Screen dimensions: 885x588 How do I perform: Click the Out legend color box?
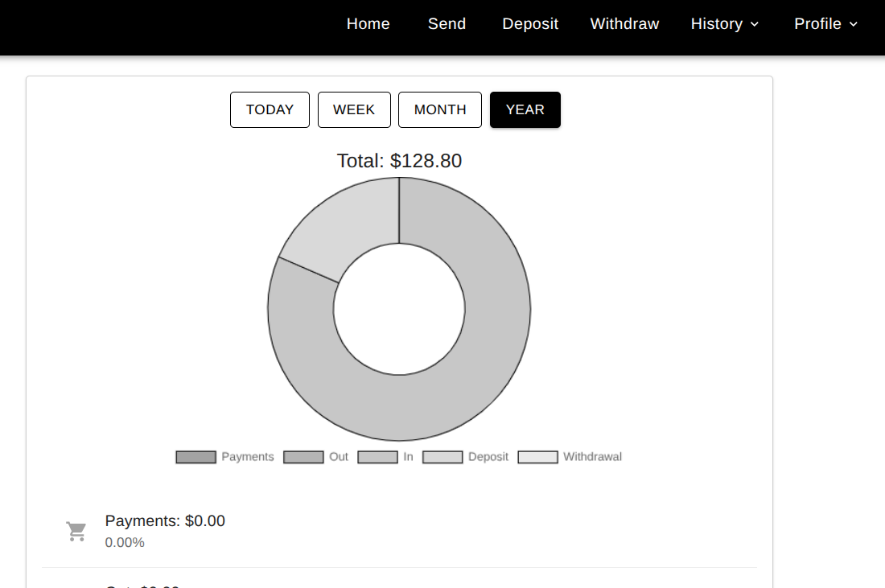[303, 457]
